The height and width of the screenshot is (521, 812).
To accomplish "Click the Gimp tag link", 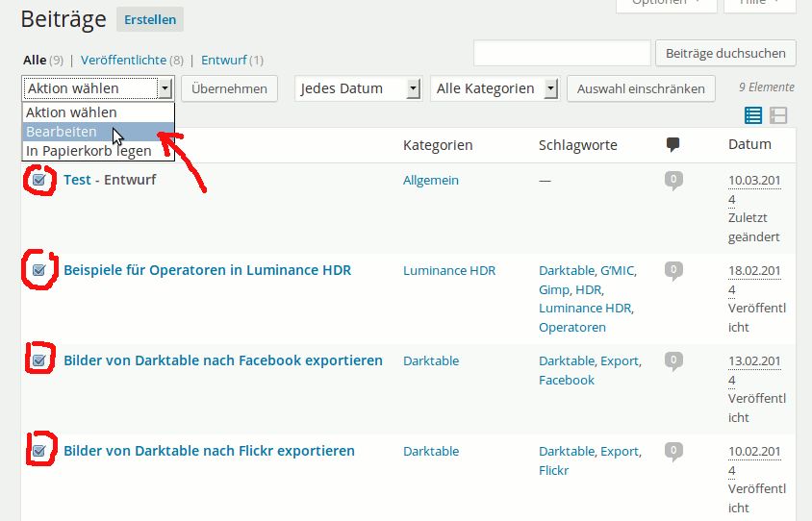I will point(554,289).
